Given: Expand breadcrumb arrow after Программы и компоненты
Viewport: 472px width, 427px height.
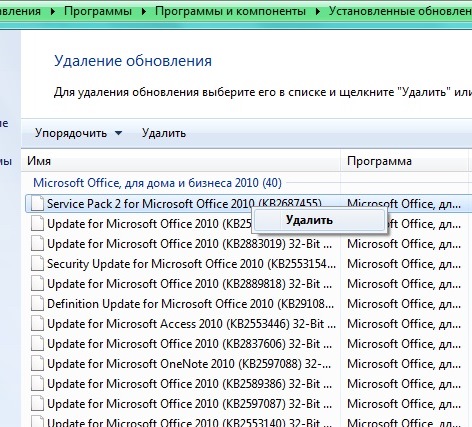Looking at the screenshot, I should click(x=318, y=12).
